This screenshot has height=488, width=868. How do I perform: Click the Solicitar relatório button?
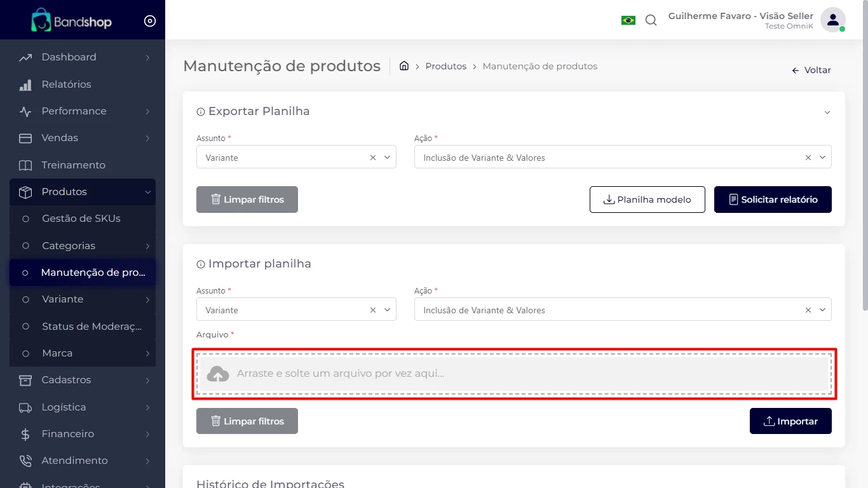pyautogui.click(x=773, y=200)
